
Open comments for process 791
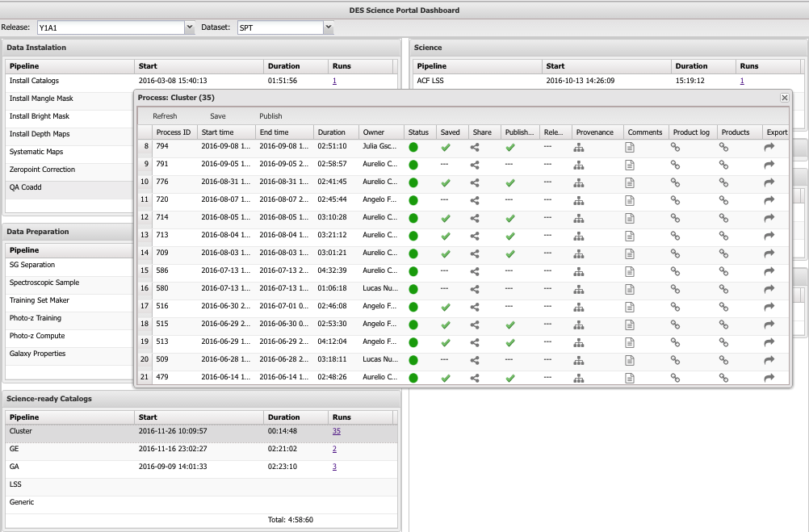pyautogui.click(x=630, y=165)
